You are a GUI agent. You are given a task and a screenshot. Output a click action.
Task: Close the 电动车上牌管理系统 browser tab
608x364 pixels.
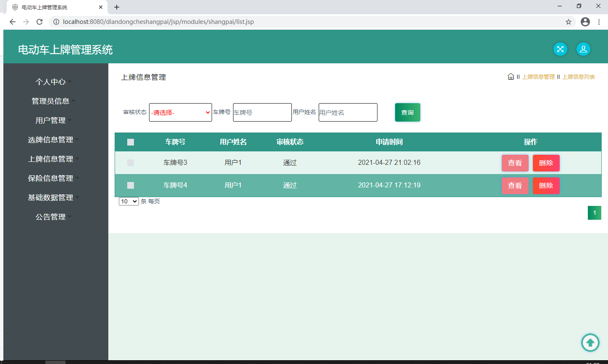(101, 7)
